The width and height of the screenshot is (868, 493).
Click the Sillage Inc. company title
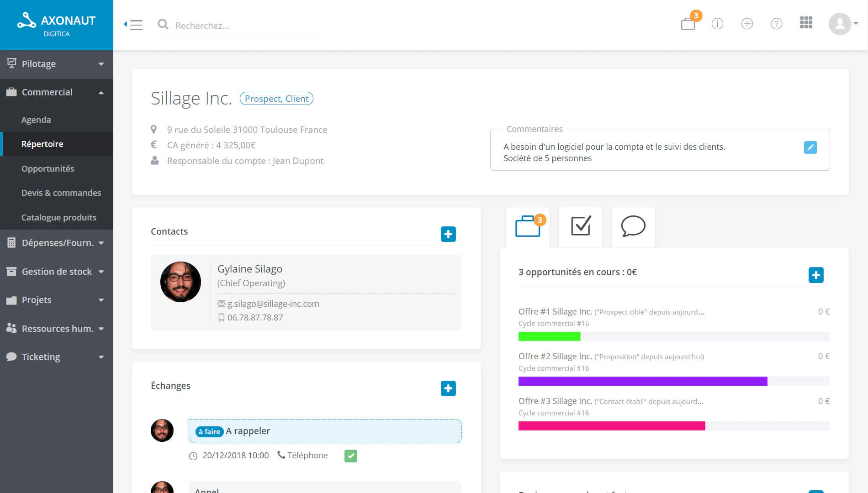tap(191, 98)
